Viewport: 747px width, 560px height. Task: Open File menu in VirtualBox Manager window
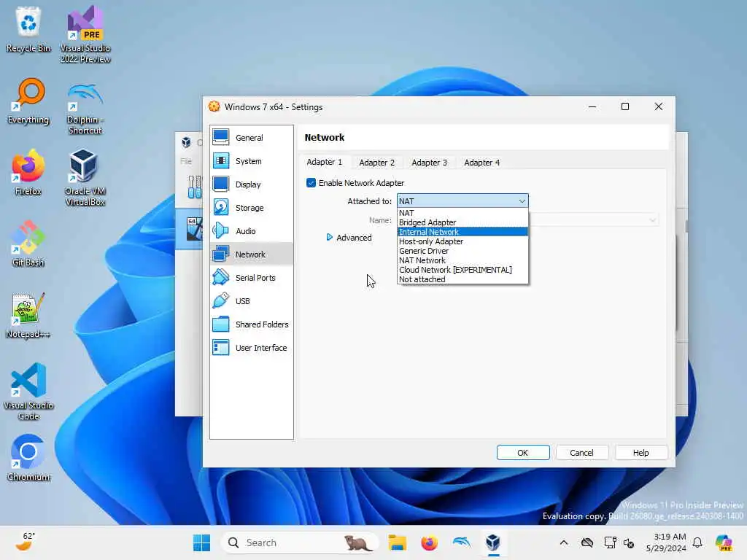click(186, 161)
